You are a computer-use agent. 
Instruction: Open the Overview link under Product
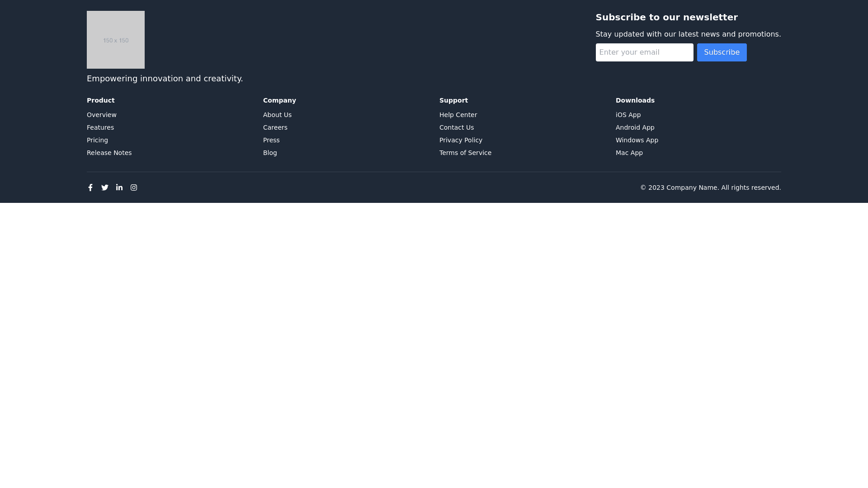pos(102,115)
